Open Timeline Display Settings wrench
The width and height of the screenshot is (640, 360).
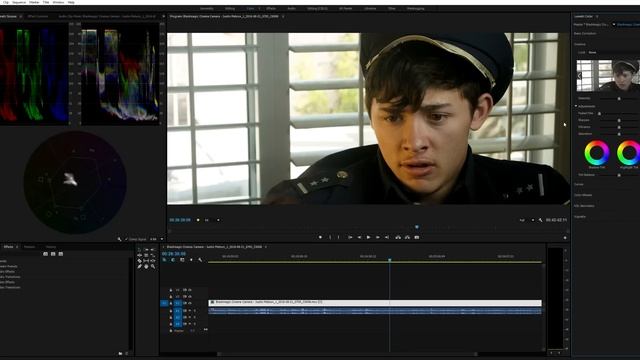200,260
